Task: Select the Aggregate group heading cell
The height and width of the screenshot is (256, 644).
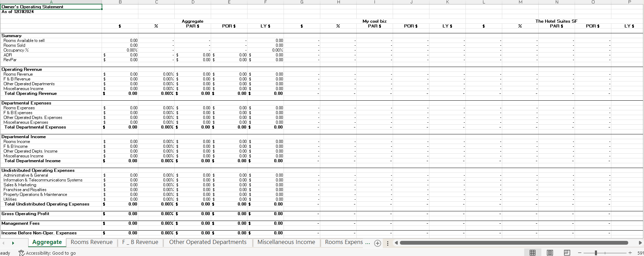Action: click(193, 21)
